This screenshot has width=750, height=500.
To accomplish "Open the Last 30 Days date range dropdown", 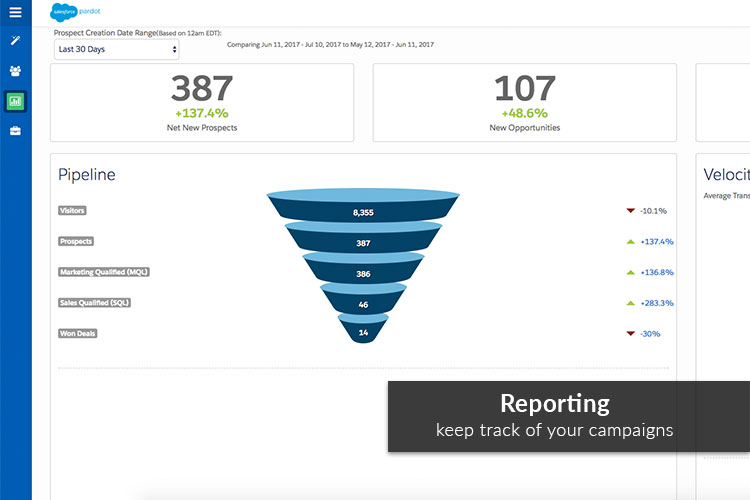I will 116,49.
